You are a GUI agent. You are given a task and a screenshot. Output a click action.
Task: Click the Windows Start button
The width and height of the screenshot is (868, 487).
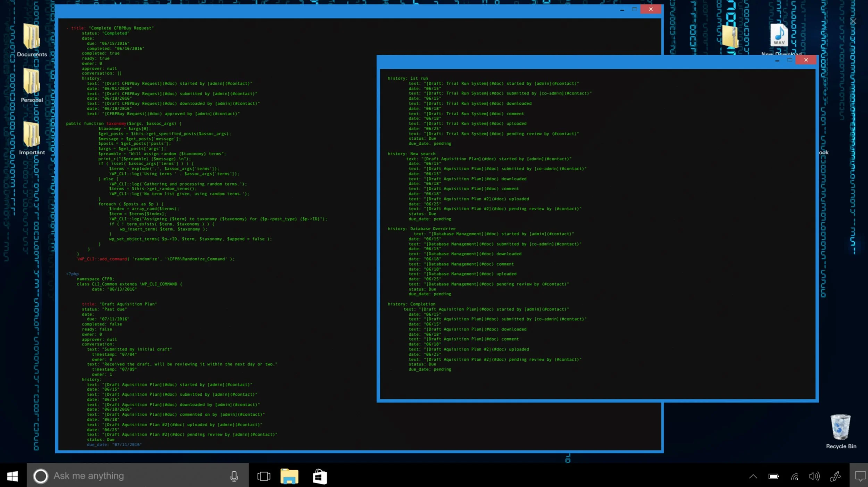(x=13, y=476)
